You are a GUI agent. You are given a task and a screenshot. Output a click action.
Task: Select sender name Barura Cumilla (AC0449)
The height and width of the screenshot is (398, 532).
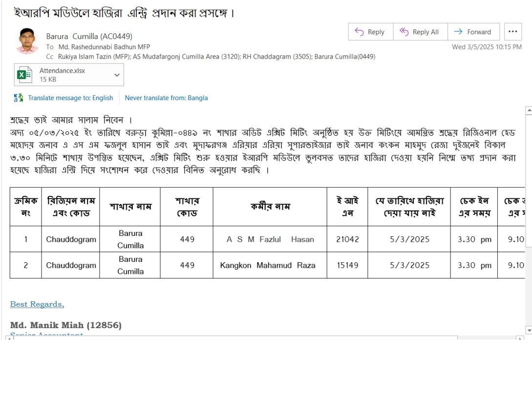[x=89, y=36]
